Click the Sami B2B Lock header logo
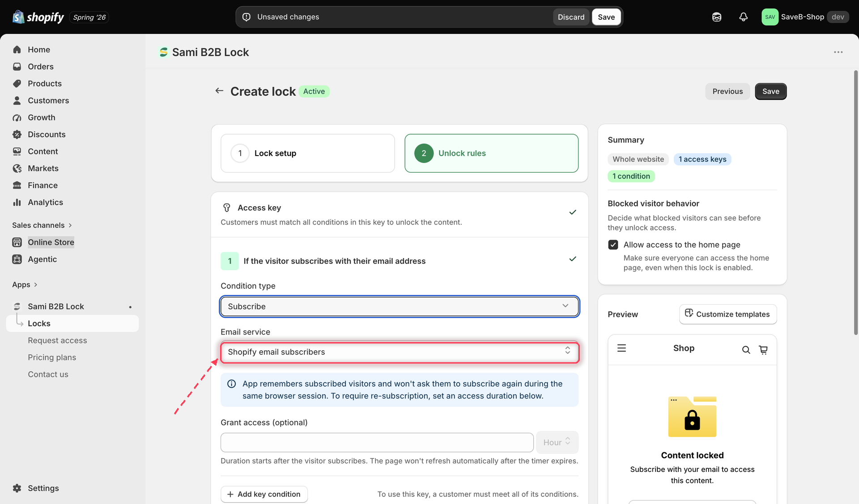This screenshot has height=504, width=859. click(164, 52)
